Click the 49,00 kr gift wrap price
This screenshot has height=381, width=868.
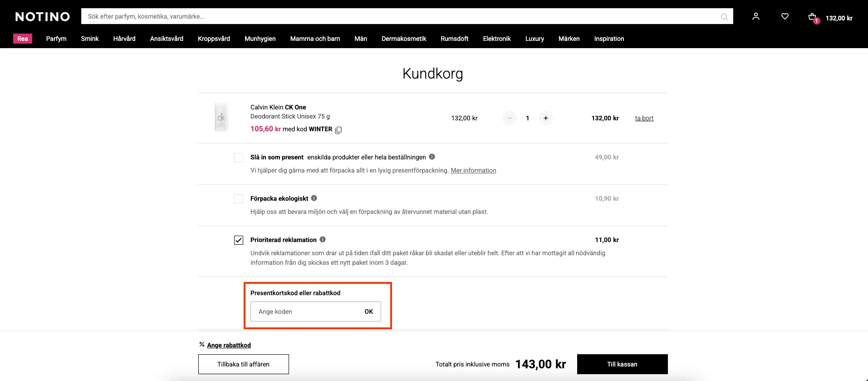click(607, 157)
